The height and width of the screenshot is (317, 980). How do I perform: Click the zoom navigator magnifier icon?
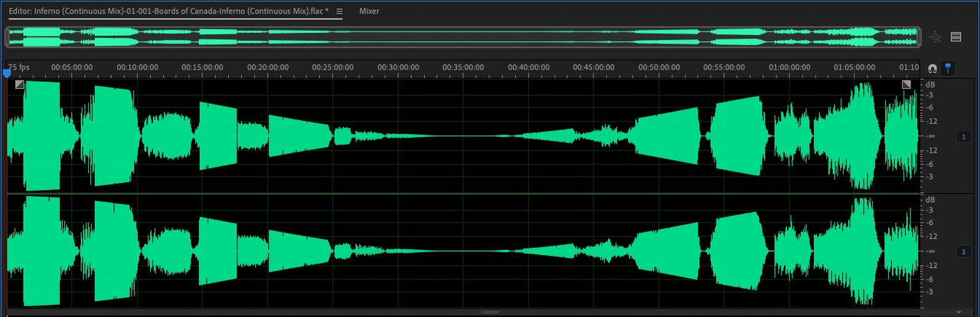point(935,37)
